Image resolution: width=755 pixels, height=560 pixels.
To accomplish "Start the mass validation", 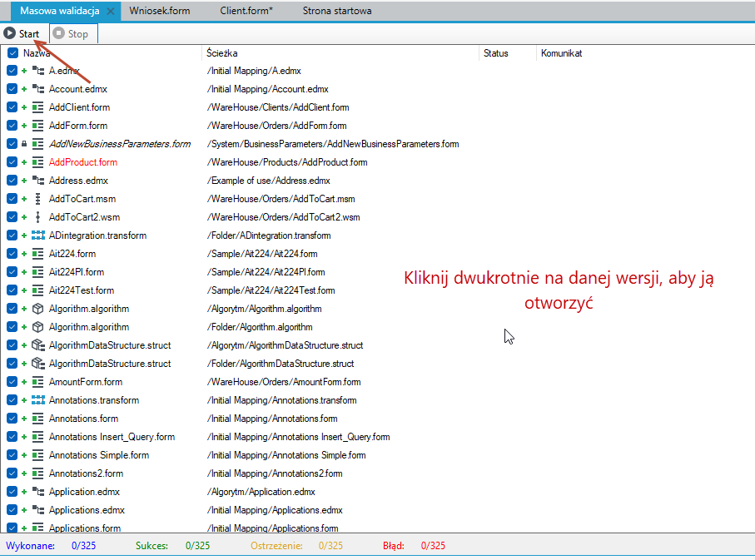I will pyautogui.click(x=22, y=34).
